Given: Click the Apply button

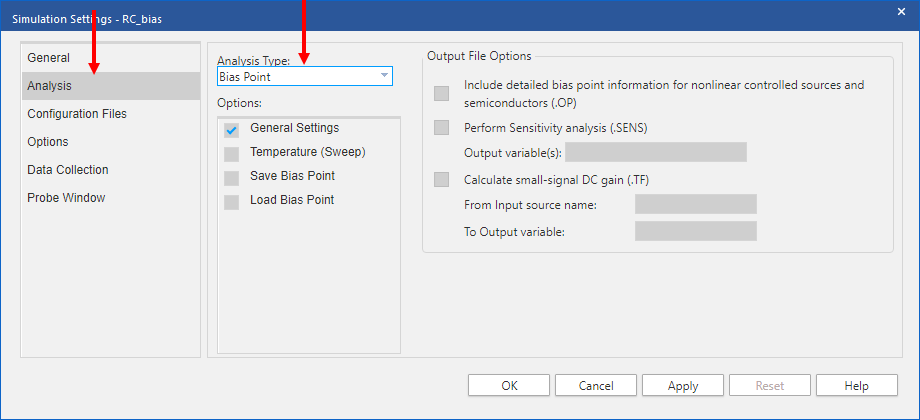Looking at the screenshot, I should (x=683, y=385).
